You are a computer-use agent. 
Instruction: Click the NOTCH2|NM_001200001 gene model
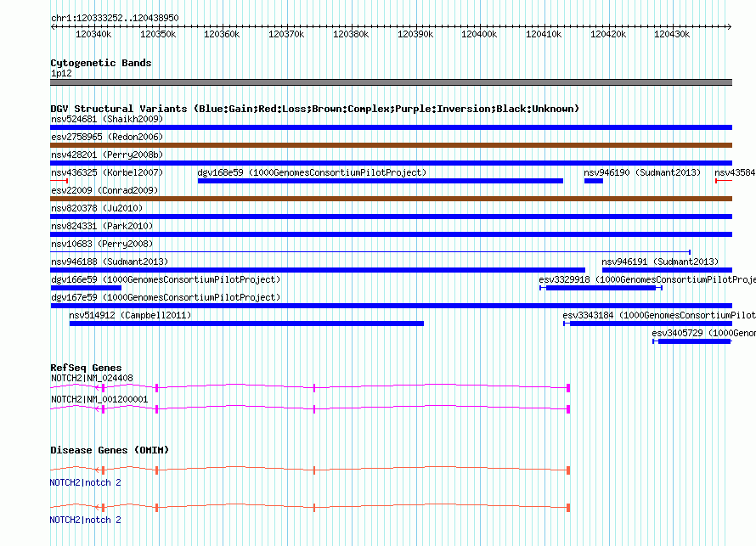point(310,408)
